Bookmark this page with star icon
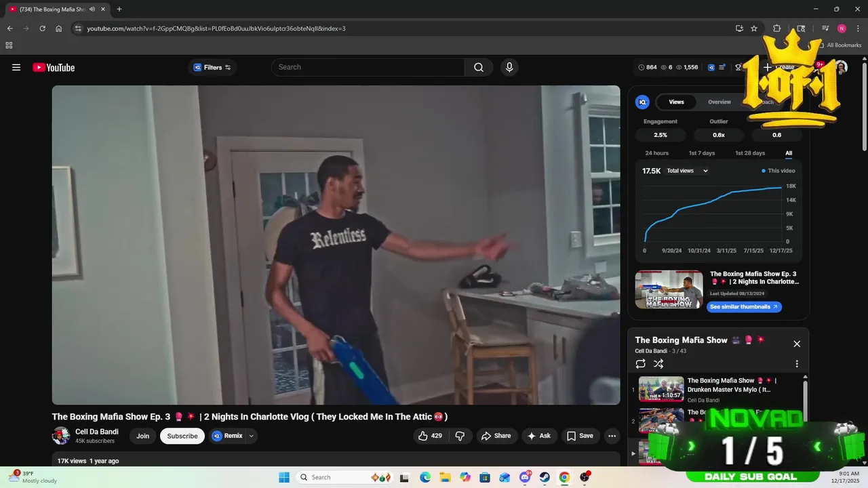 (x=754, y=28)
